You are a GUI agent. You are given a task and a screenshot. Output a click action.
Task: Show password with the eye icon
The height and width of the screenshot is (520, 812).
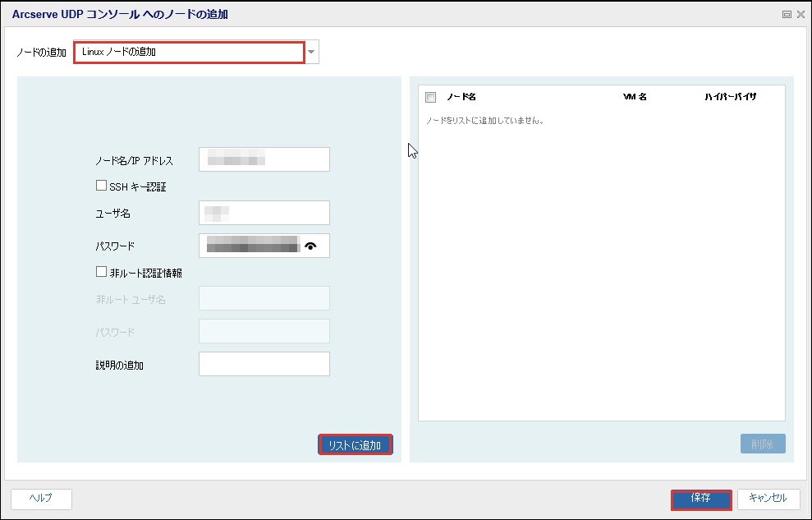310,246
